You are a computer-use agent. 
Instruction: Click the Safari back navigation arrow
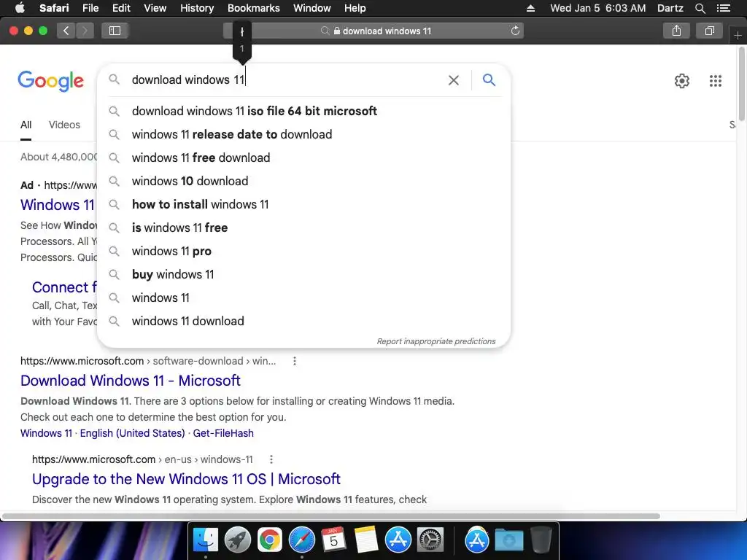tap(66, 31)
